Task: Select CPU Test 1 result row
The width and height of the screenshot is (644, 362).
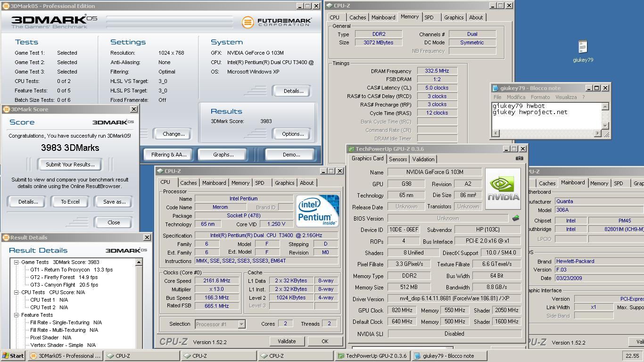Action: click(49, 300)
